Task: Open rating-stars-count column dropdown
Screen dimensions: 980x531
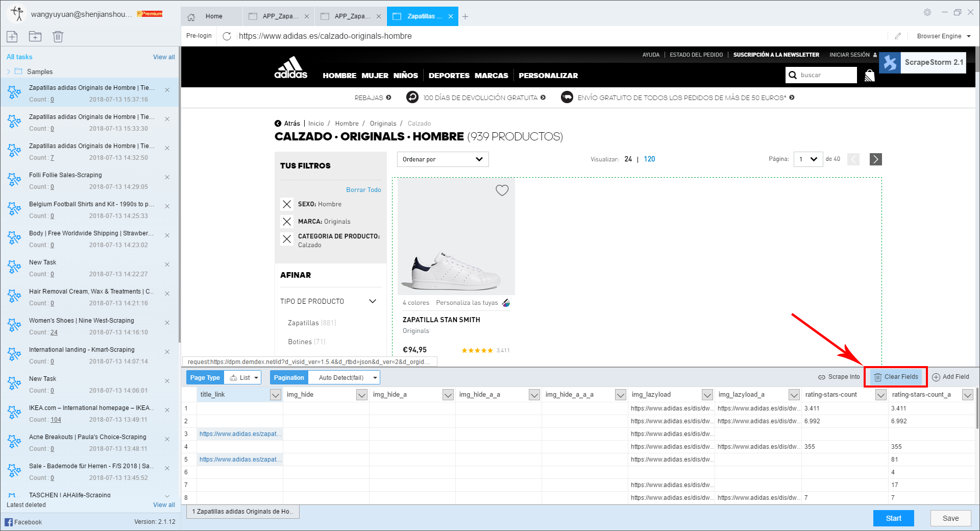Action: 881,395
